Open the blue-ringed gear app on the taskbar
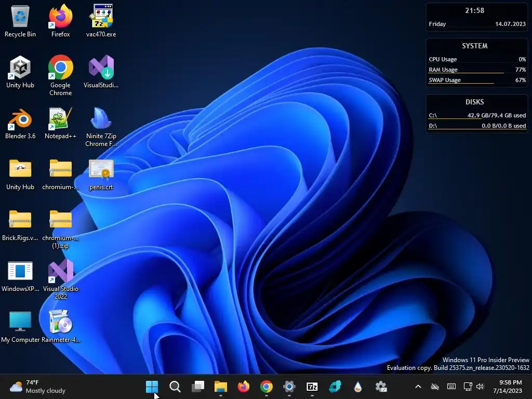532x399 pixels. [x=289, y=387]
